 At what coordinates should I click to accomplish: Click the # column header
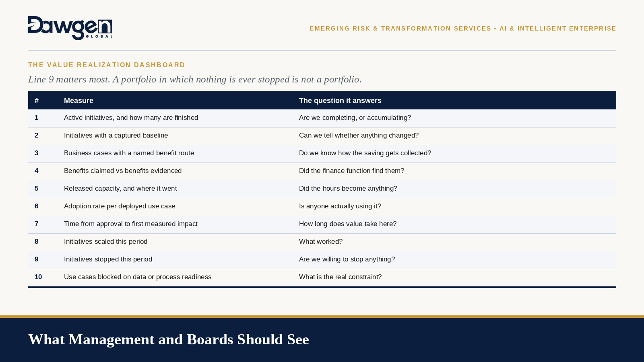point(37,101)
